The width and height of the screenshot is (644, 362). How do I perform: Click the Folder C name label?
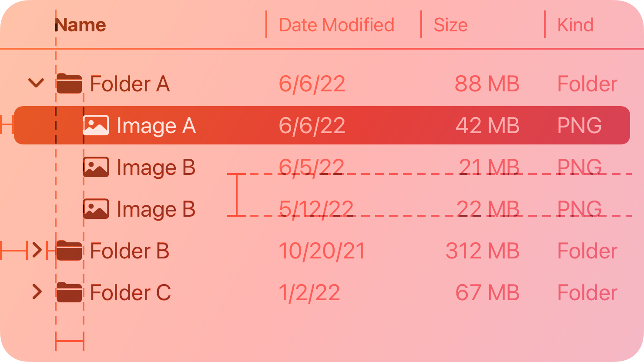[130, 292]
